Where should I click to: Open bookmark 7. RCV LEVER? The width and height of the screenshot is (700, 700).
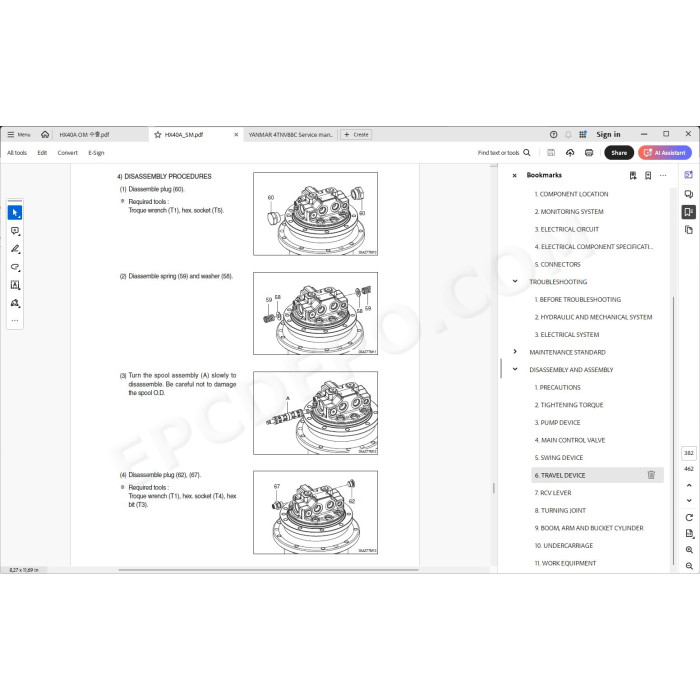pyautogui.click(x=553, y=493)
